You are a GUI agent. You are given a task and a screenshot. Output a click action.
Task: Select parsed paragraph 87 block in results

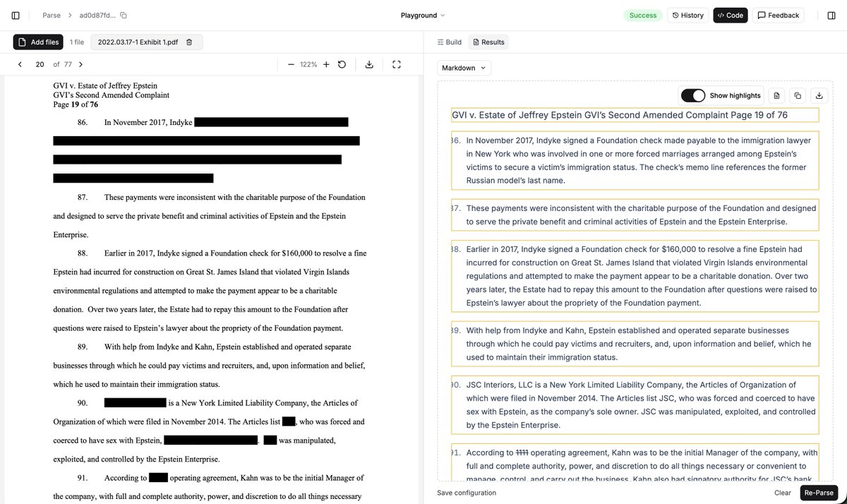coord(635,215)
